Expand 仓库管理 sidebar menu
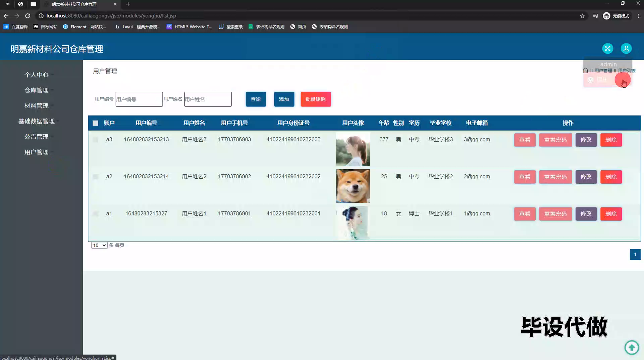The image size is (644, 360). pos(37,90)
